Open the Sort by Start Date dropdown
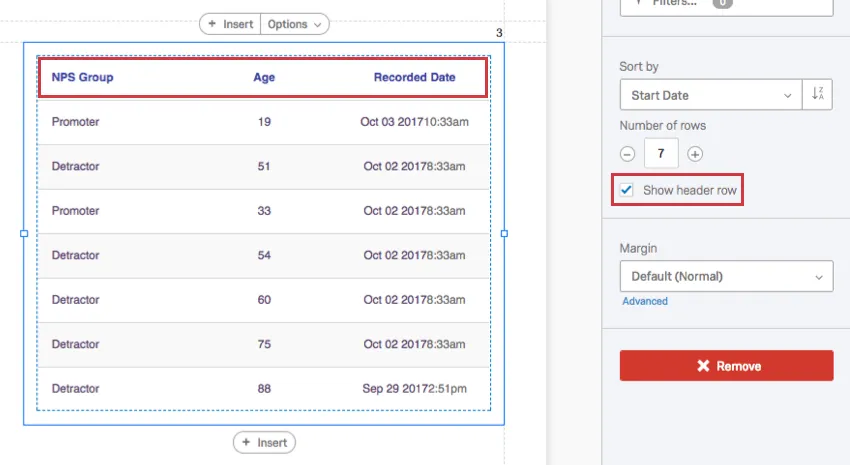 point(710,95)
